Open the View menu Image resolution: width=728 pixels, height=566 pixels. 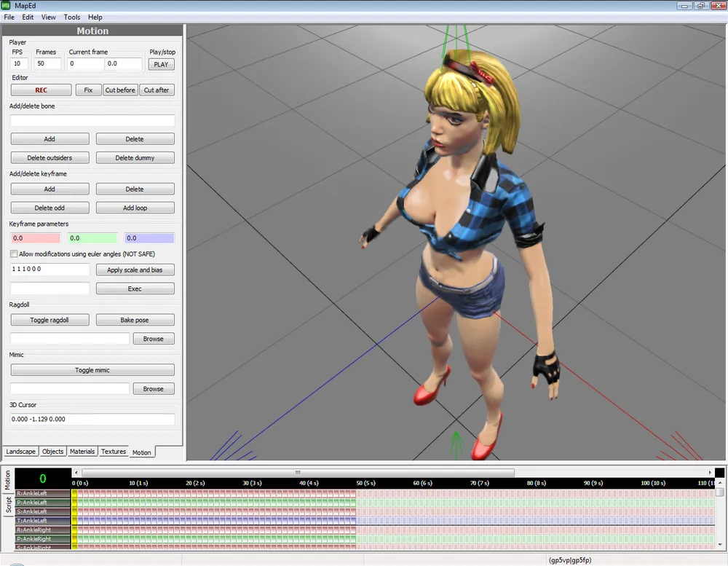(x=48, y=17)
